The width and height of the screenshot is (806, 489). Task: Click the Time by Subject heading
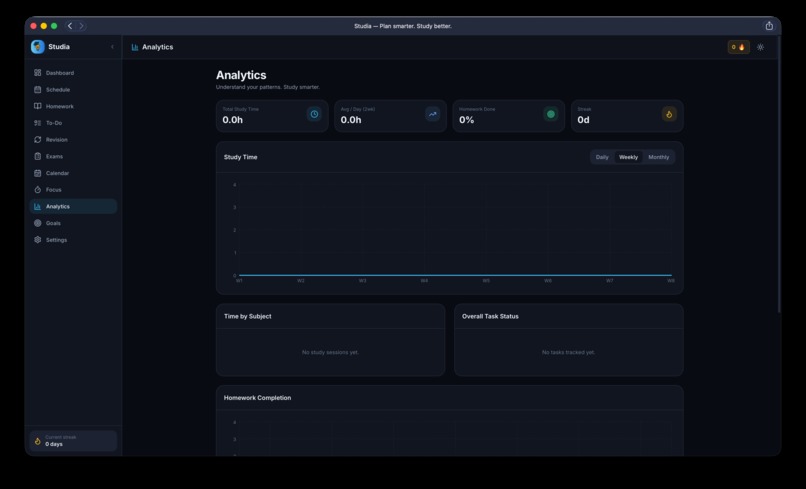[247, 316]
